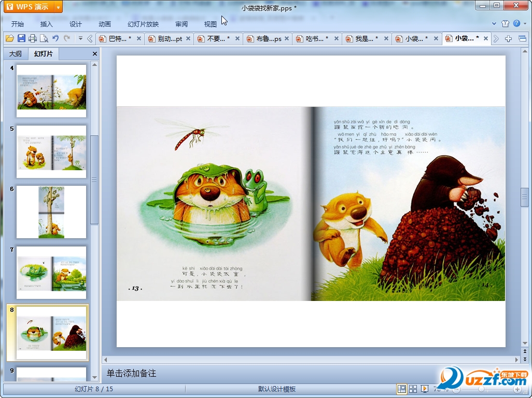Screen dimensions: 532x398
Task: Click the zoom slider handle
Action: 481,389
